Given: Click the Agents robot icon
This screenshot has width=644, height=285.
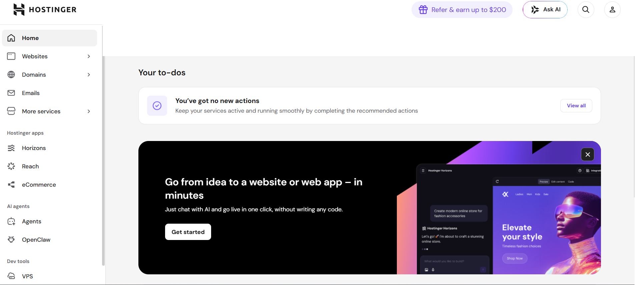Looking at the screenshot, I should click(x=11, y=221).
